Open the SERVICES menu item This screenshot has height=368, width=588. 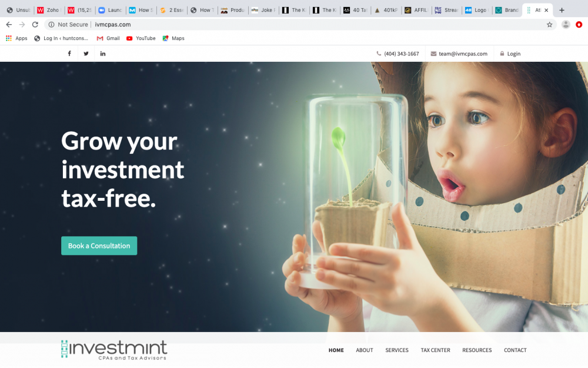(397, 350)
